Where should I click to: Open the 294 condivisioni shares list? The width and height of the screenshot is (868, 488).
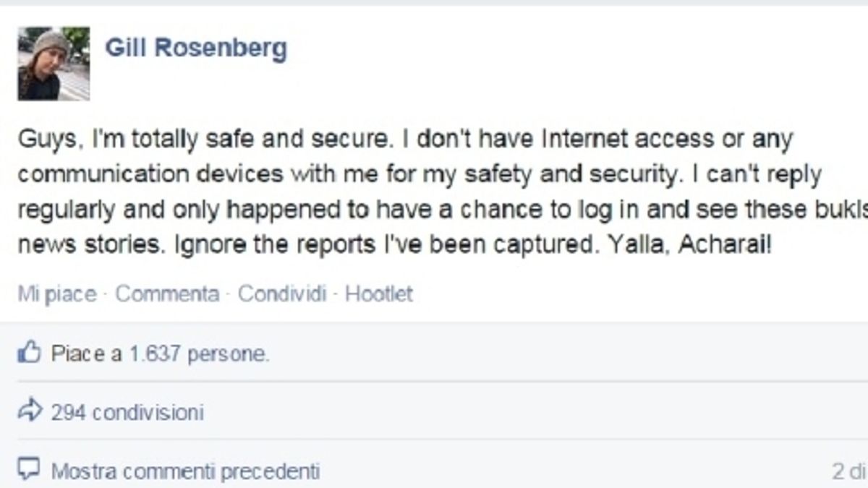tap(127, 412)
